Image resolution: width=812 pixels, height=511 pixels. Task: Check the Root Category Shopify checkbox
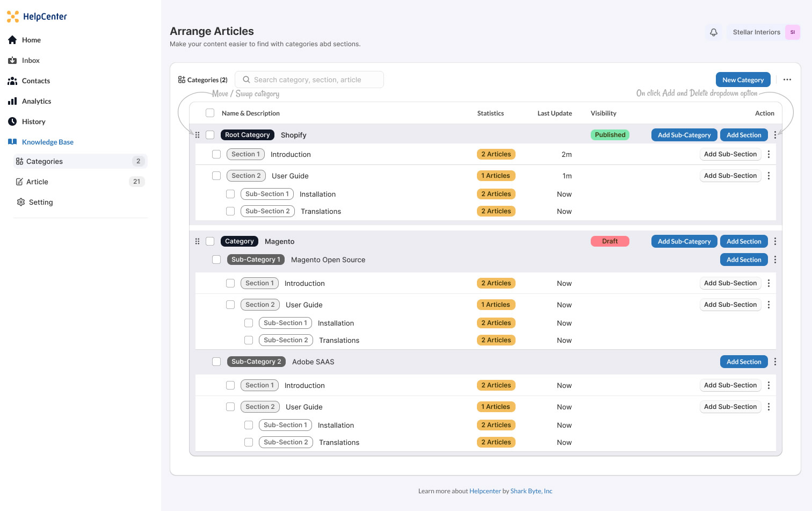click(x=210, y=135)
